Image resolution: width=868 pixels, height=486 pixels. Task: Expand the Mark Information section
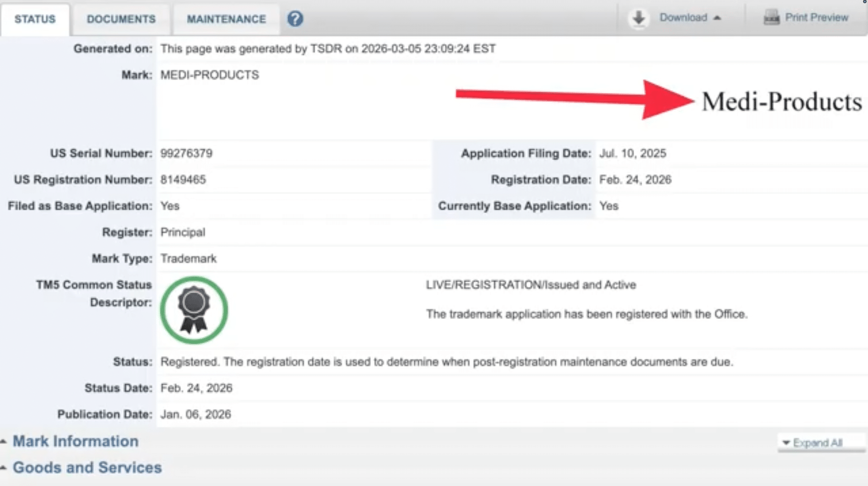(76, 441)
